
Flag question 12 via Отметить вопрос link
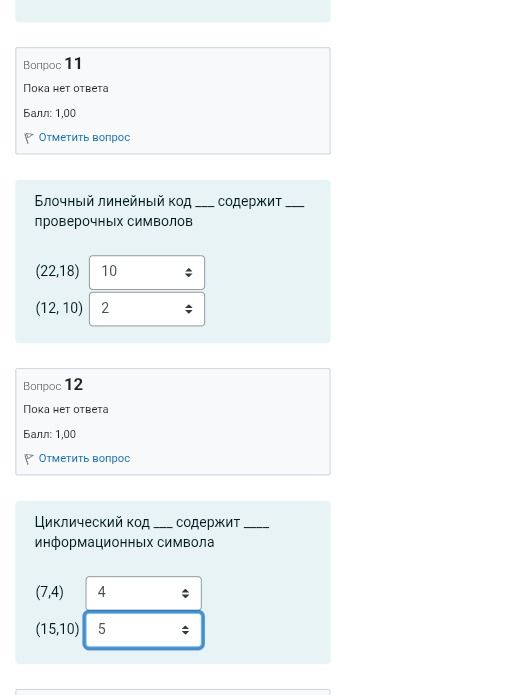(84, 458)
